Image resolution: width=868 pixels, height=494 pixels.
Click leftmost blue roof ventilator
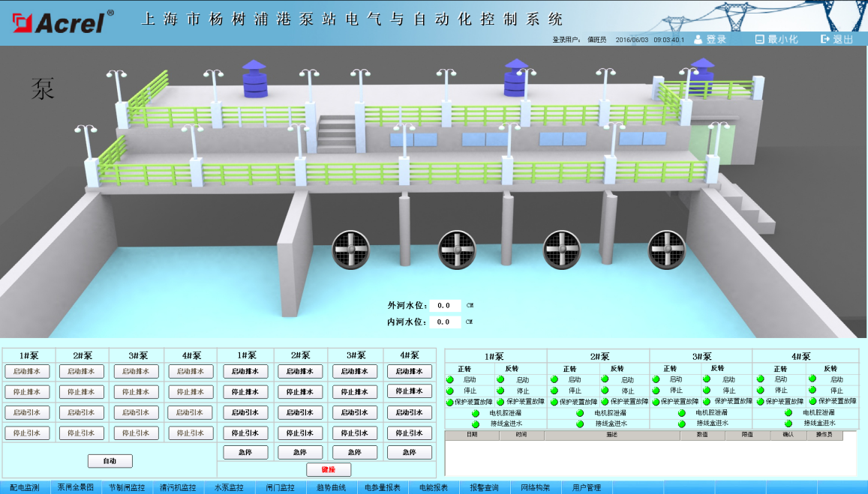coord(254,79)
